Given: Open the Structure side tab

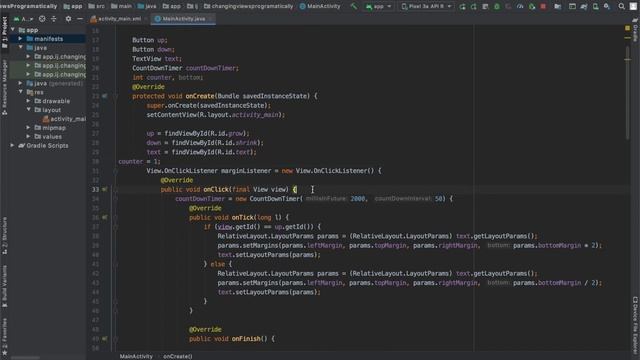Looking at the screenshot, I should point(4,237).
